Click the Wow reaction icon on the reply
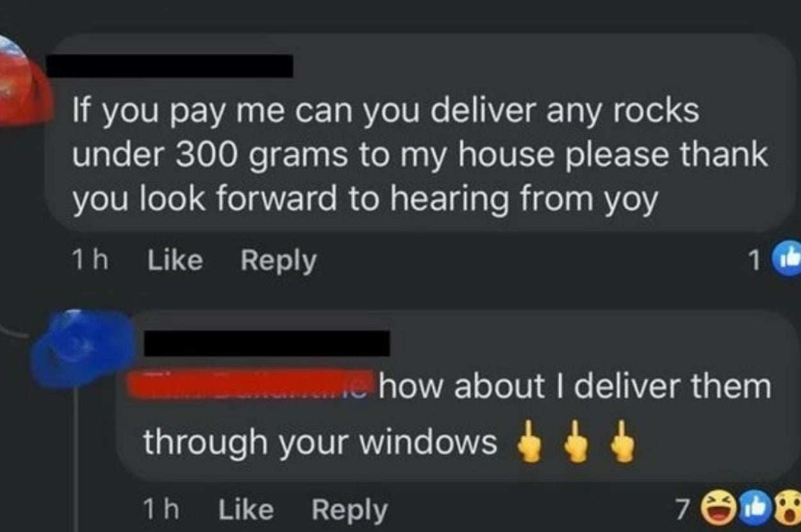 (788, 506)
